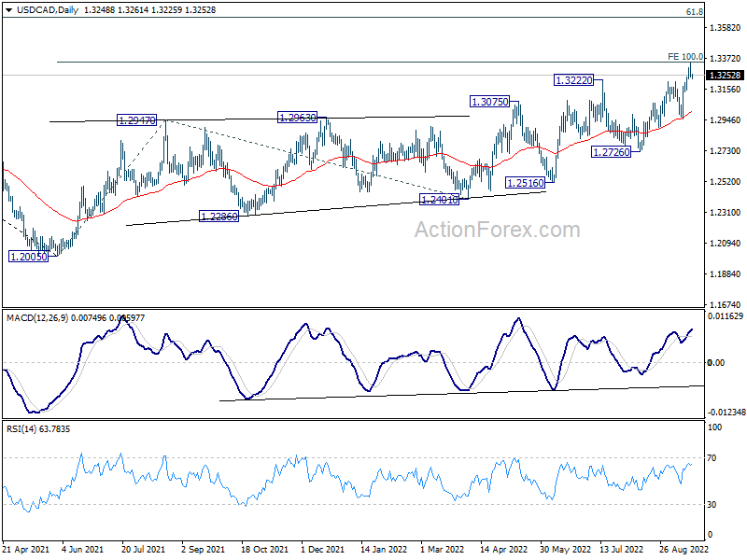Select the 1.30750 price label
Screen dimensions: 747x560
coord(491,101)
